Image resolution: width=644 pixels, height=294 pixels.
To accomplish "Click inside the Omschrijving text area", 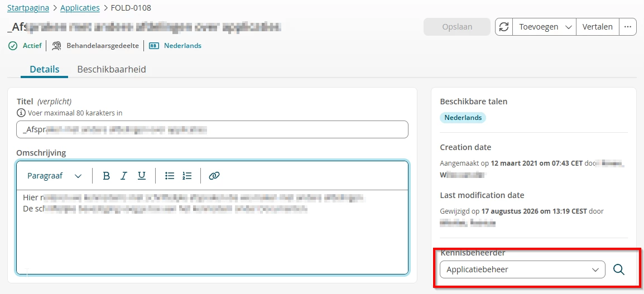I will (212, 232).
